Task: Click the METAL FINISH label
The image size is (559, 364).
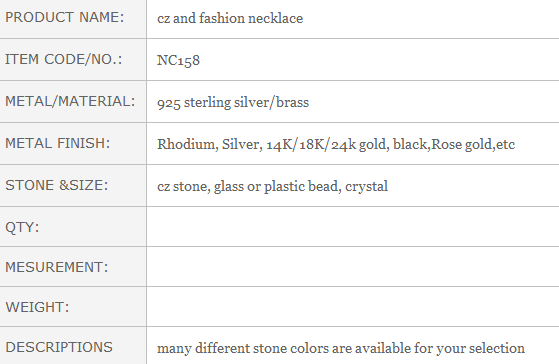Action: pos(58,143)
